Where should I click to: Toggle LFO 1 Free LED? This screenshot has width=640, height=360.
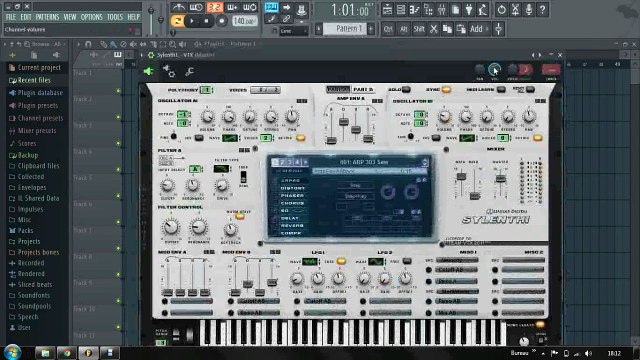click(x=341, y=262)
